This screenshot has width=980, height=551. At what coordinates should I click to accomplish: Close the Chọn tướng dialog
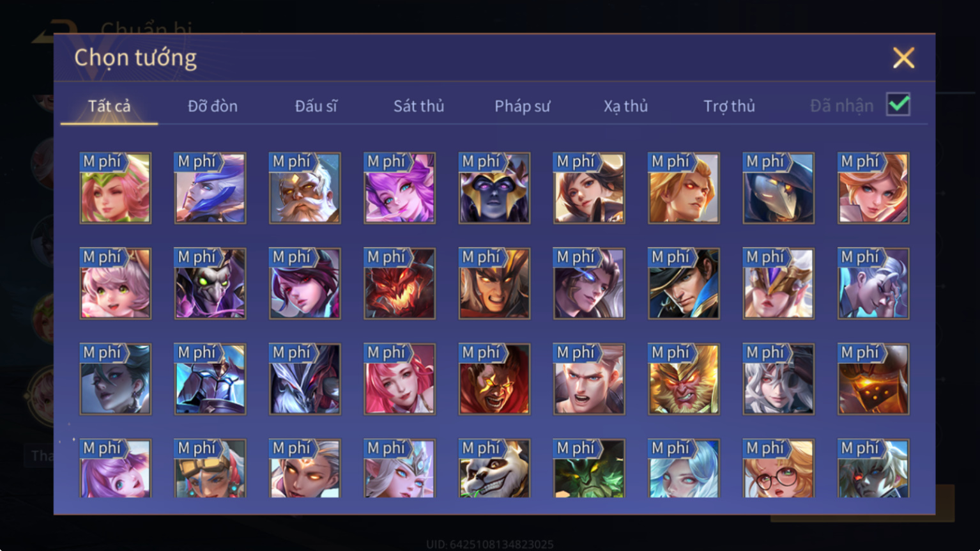tap(903, 58)
